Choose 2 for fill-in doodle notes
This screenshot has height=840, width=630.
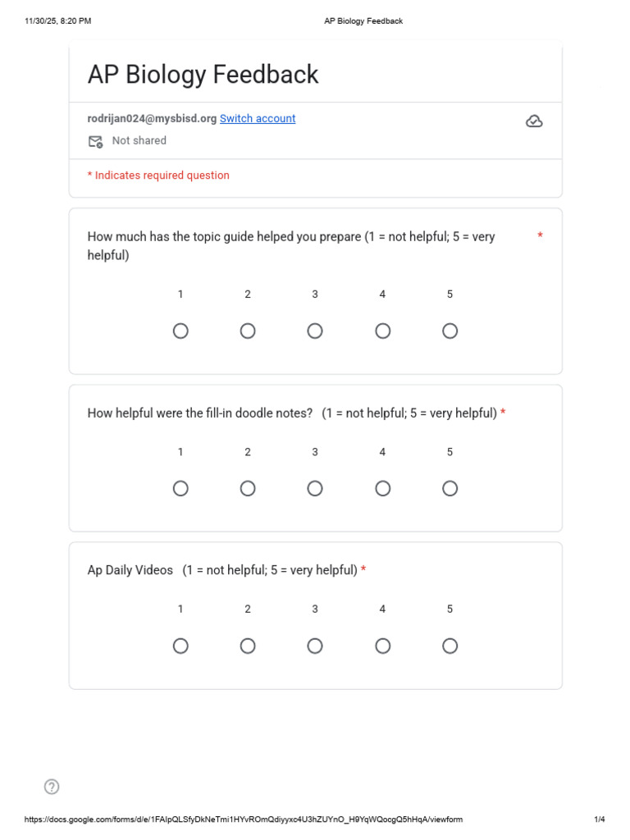click(248, 488)
